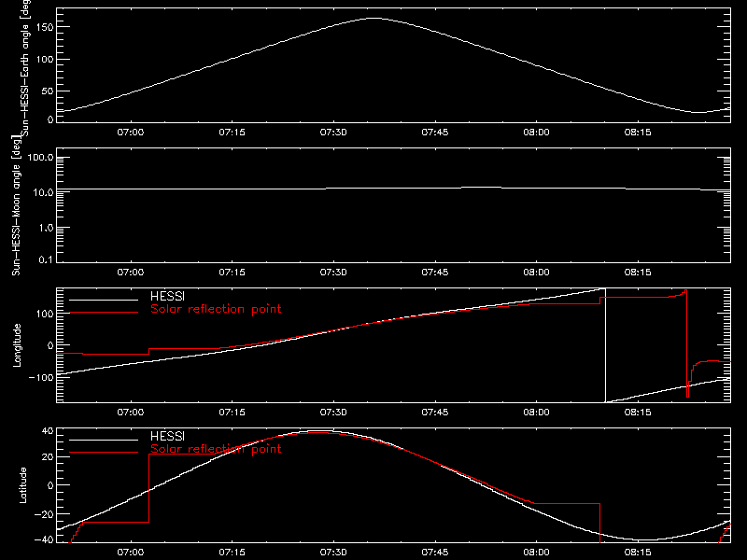
Task: Click the peak of the Sun-HESSI-Earth angle curve
Action: click(375, 18)
